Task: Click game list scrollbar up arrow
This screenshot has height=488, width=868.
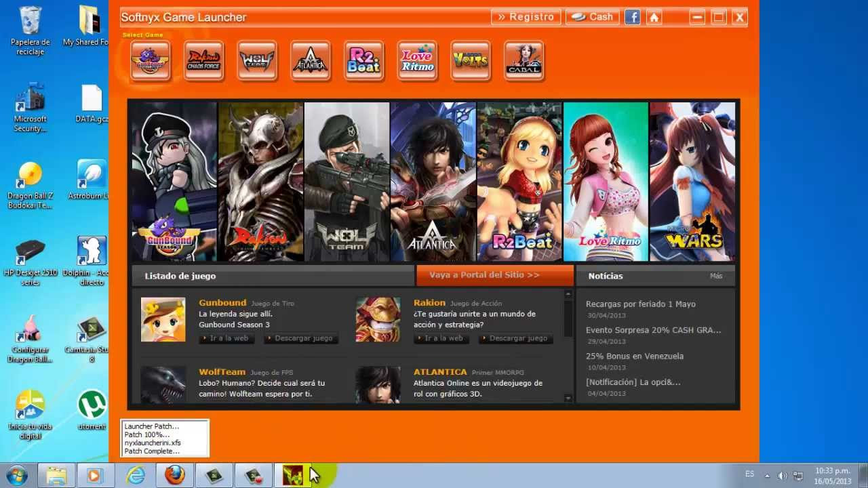Action: (x=568, y=294)
